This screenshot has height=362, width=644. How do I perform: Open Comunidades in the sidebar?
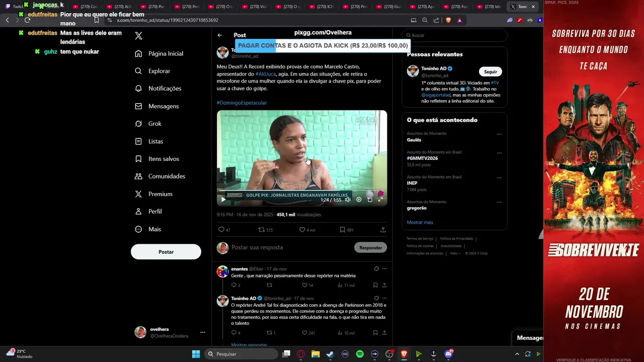pyautogui.click(x=160, y=176)
